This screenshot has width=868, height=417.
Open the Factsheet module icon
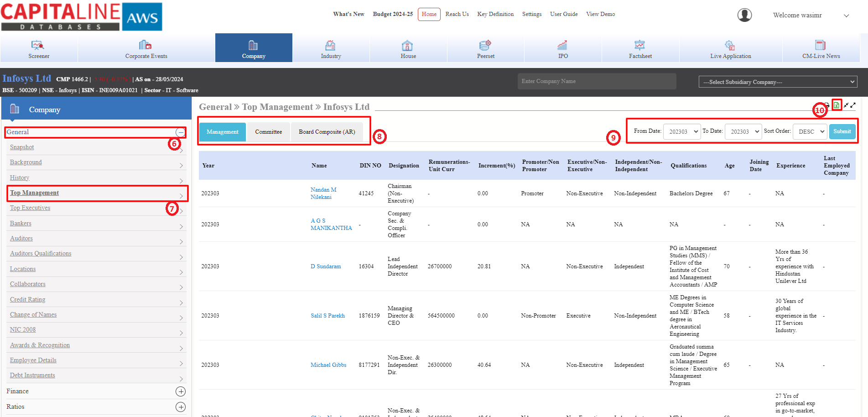(x=639, y=45)
